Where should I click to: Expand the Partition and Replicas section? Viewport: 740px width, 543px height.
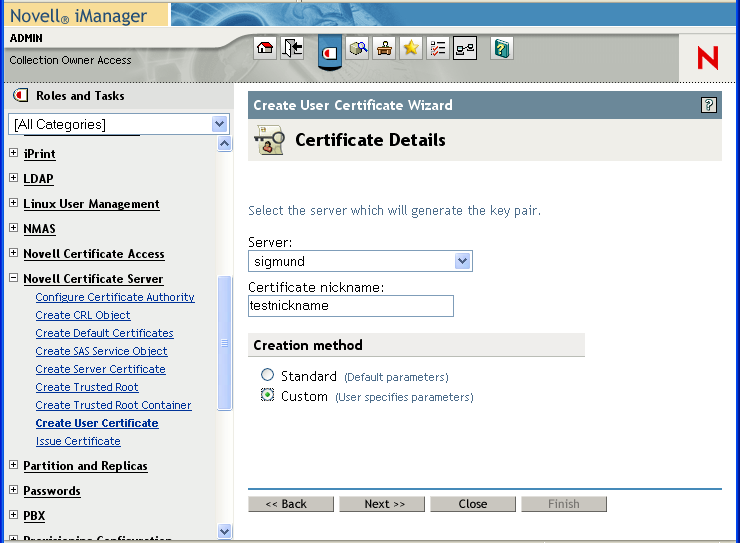[x=14, y=466]
